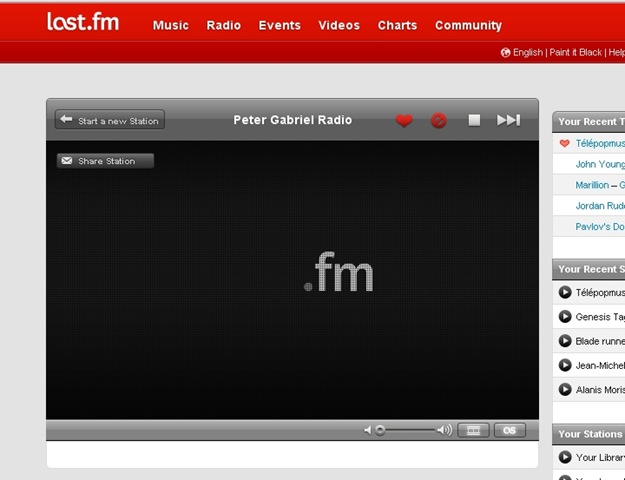Play the Genesis Tag station

click(x=565, y=317)
